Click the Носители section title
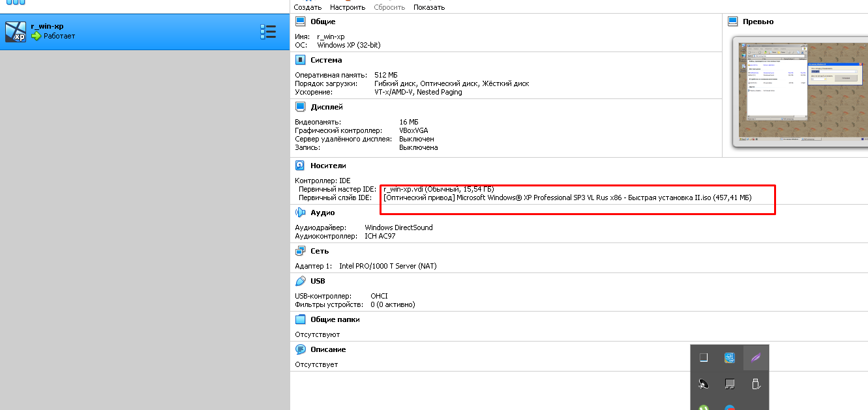The image size is (868, 410). coord(328,166)
